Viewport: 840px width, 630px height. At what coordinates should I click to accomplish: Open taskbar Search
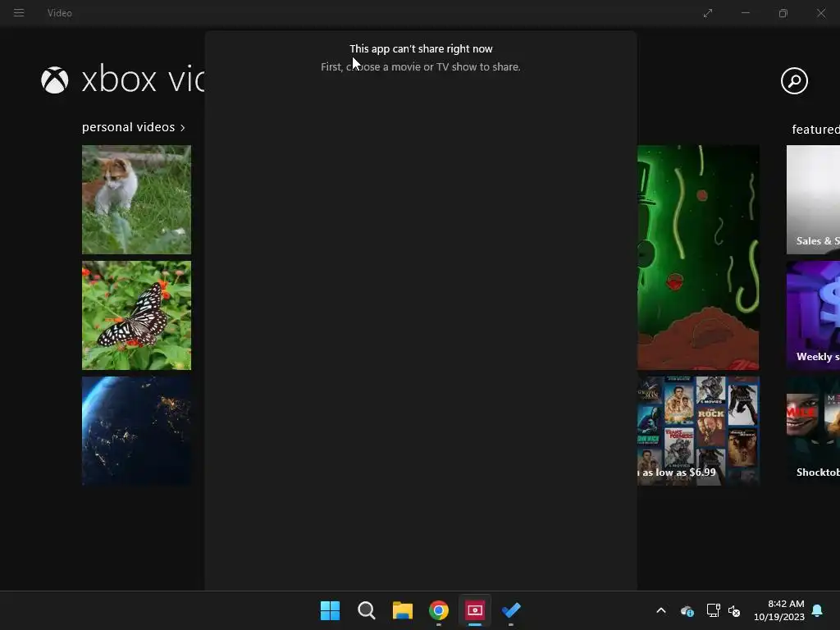pyautogui.click(x=367, y=610)
